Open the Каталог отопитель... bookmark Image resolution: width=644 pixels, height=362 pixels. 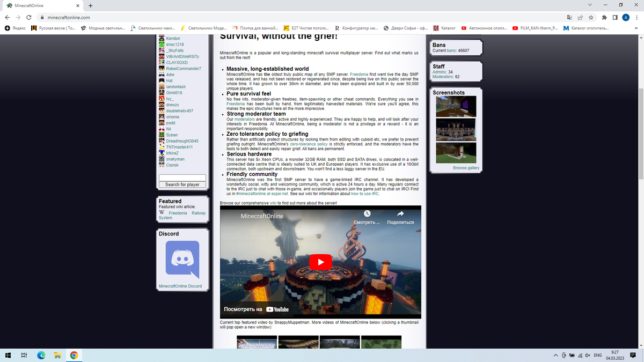point(586,28)
